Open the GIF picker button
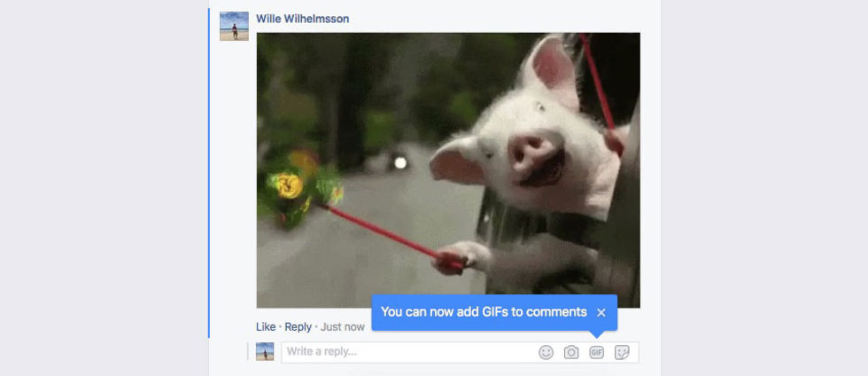The image size is (868, 376). click(x=596, y=352)
